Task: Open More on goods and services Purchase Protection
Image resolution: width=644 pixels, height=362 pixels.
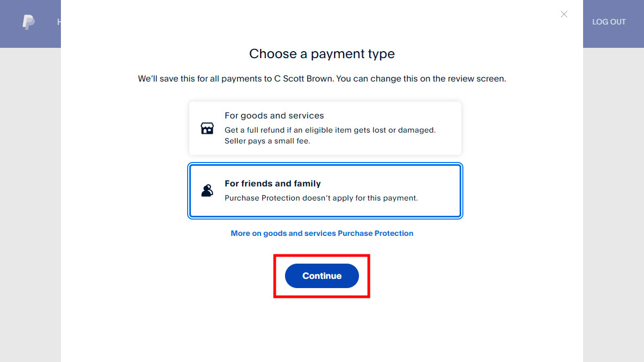Action: 322,233
